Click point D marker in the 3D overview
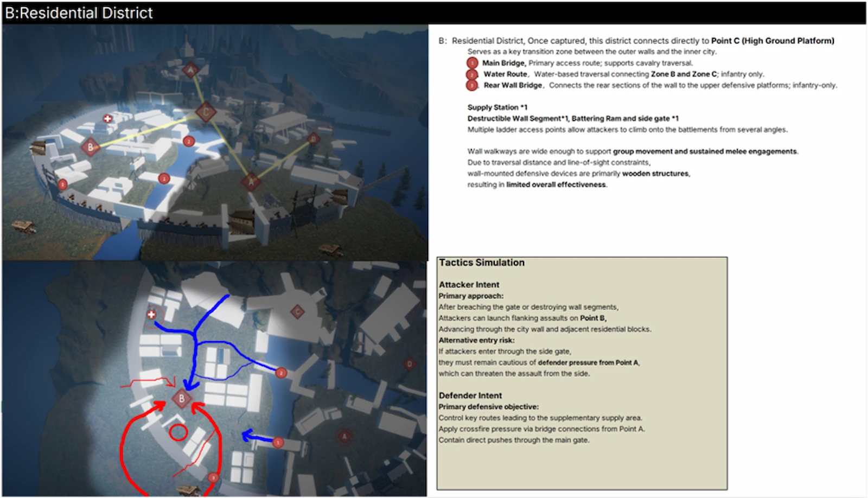 click(x=313, y=139)
